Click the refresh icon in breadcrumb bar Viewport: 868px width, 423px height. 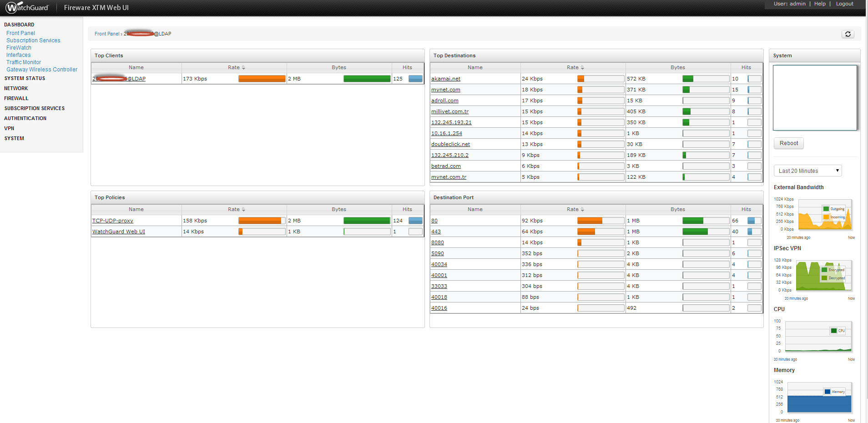click(848, 34)
